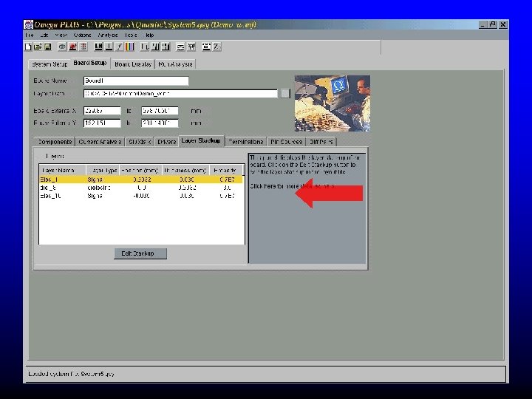Viewport: 532px width, 399px height.
Task: Go to the Run Analysis tab
Action: (x=175, y=64)
